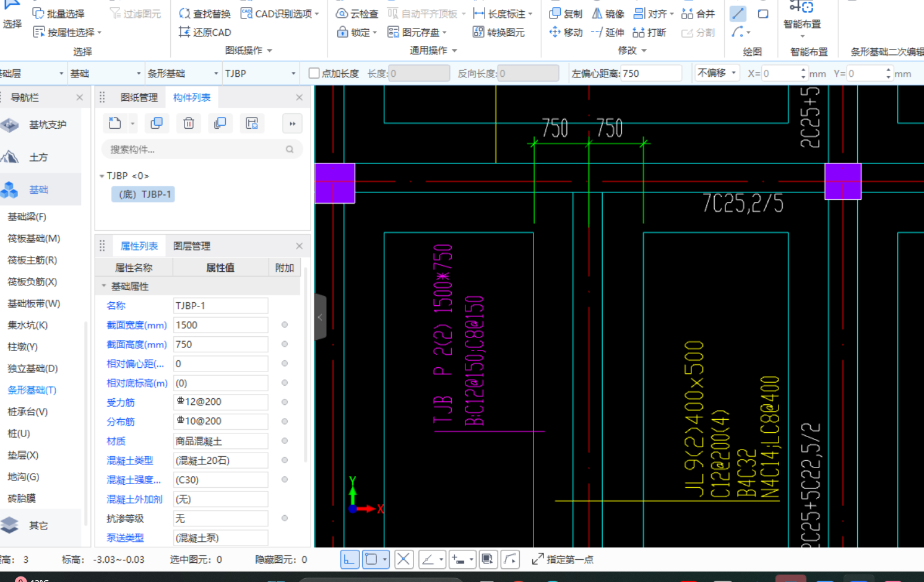Click the 搜索构件 search field
The image size is (924, 582).
click(x=202, y=149)
